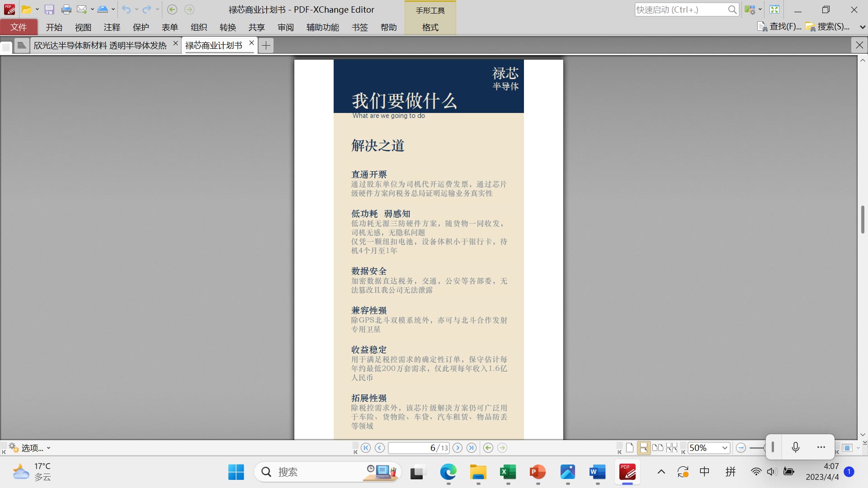Image resolution: width=868 pixels, height=488 pixels.
Task: Click the green previous view arrow at bottom
Action: pyautogui.click(x=488, y=448)
